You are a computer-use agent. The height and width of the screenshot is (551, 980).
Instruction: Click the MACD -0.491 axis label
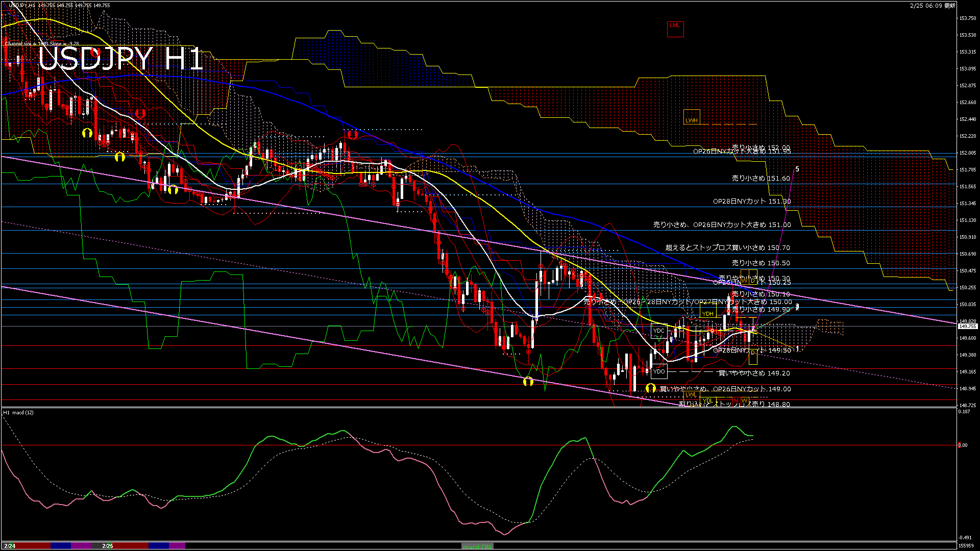click(x=965, y=538)
